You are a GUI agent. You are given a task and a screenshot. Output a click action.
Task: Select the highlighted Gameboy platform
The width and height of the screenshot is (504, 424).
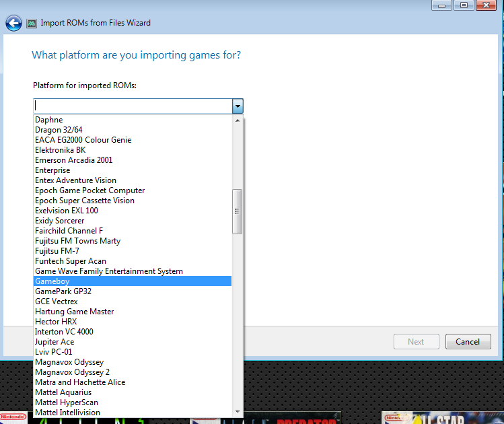pyautogui.click(x=133, y=281)
